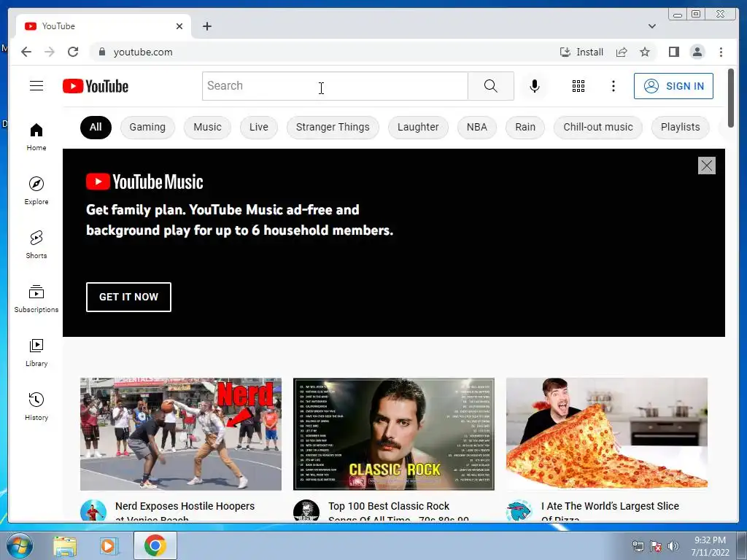The width and height of the screenshot is (747, 560).
Task: Open the Windows Start menu
Action: pyautogui.click(x=19, y=545)
